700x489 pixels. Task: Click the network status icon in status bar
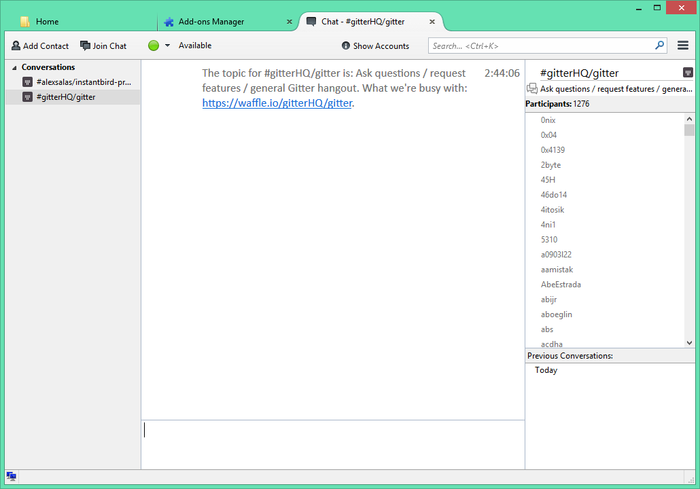12,476
